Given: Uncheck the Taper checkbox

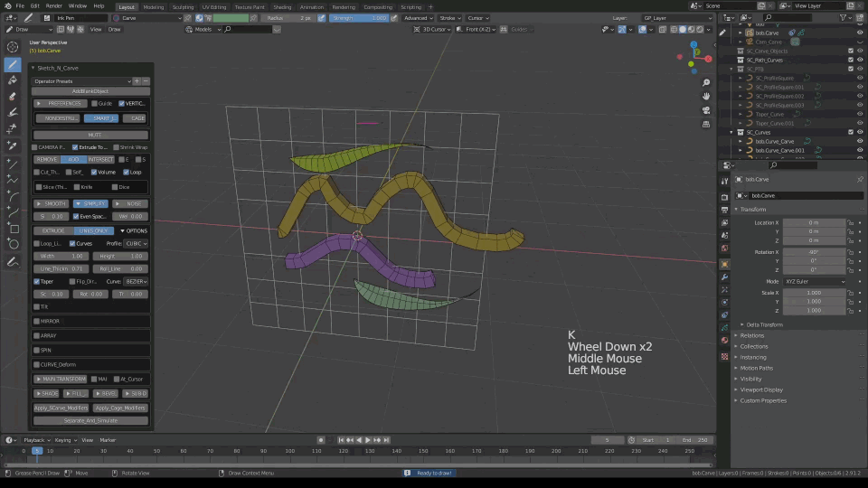Looking at the screenshot, I should point(37,281).
